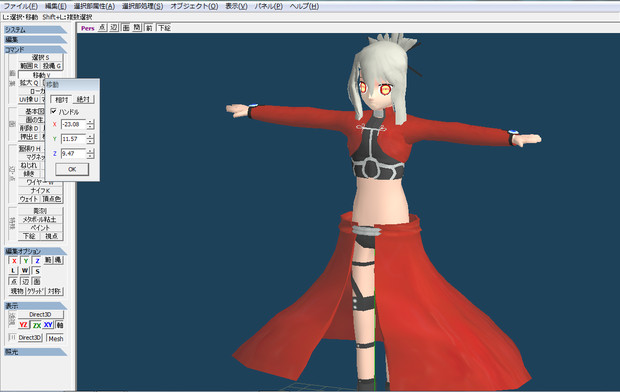This screenshot has height=392, width=620.
Task: Select the 傾き tilt command
Action: (x=29, y=174)
